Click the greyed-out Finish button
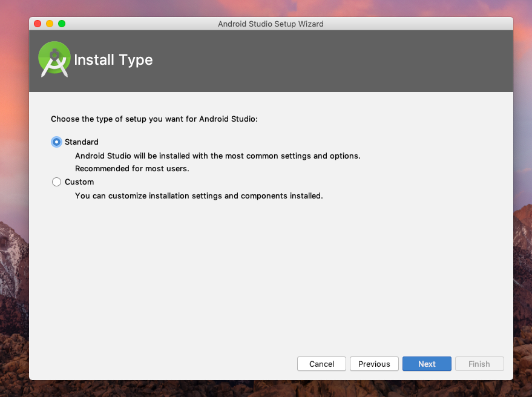The width and height of the screenshot is (532, 397). coord(479,364)
